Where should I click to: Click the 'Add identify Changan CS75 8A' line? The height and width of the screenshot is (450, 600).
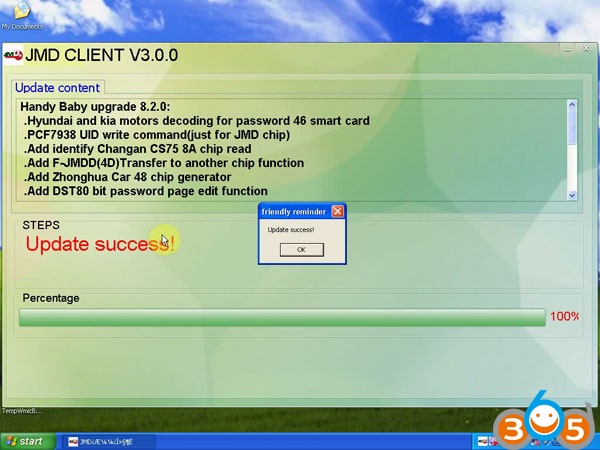click(x=138, y=148)
